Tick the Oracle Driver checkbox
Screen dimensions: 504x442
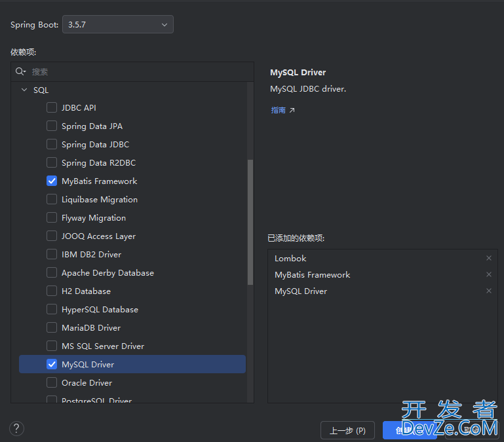coord(52,382)
